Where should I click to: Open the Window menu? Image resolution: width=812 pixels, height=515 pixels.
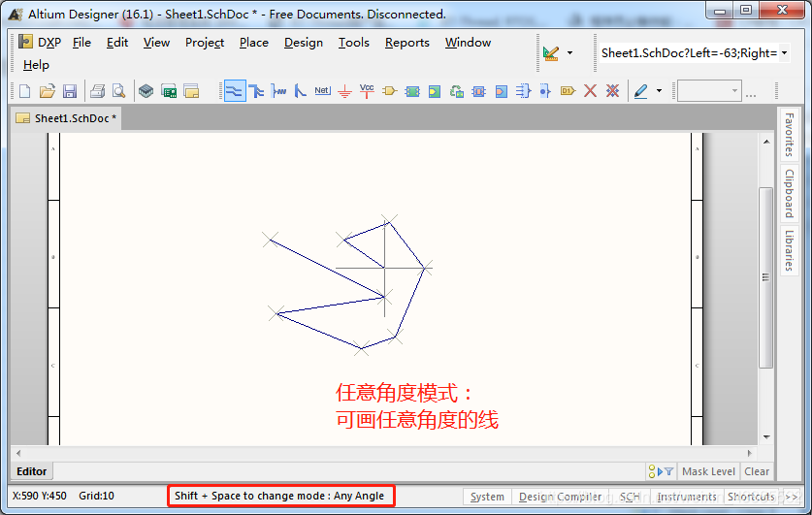click(x=468, y=43)
